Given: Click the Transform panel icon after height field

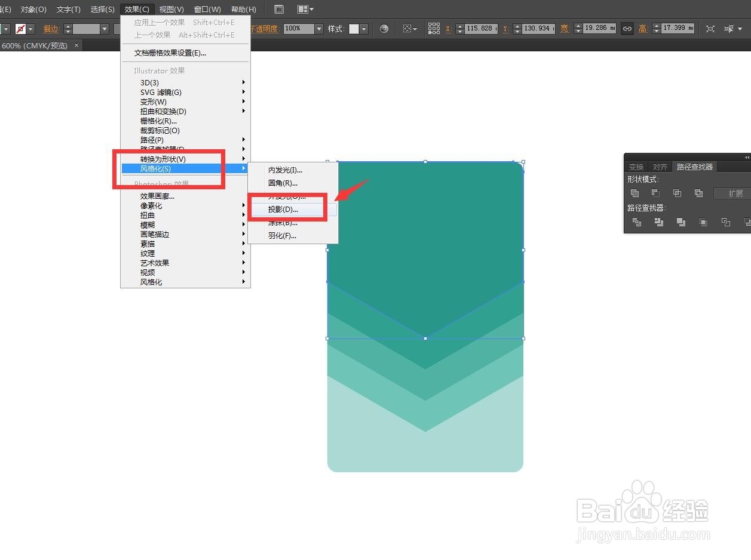Looking at the screenshot, I should click(x=710, y=29).
